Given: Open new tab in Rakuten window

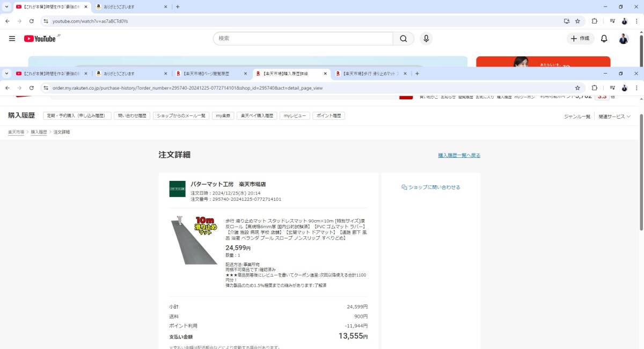Looking at the screenshot, I should pos(417,74).
